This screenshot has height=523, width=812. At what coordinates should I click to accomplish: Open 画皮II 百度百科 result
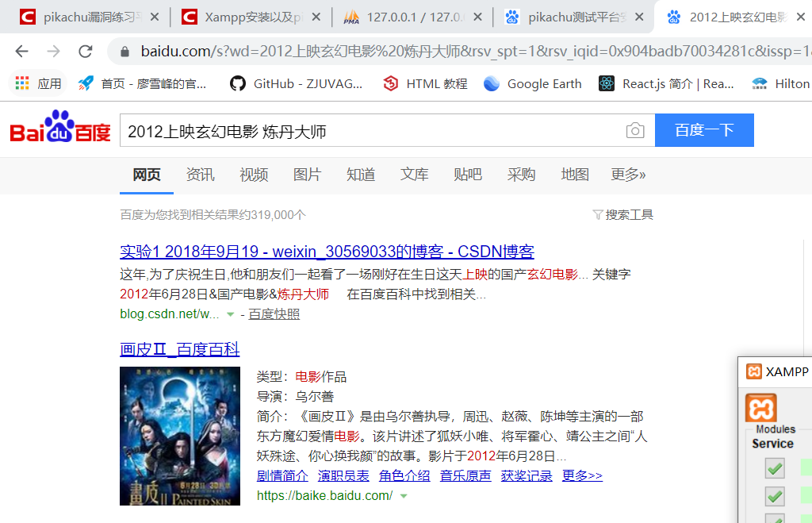pyautogui.click(x=180, y=349)
